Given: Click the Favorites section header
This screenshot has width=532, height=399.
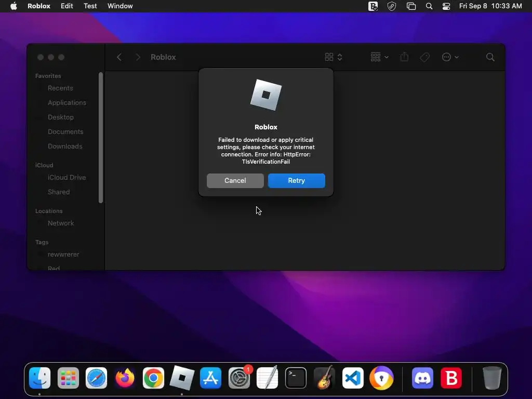Looking at the screenshot, I should [x=48, y=76].
